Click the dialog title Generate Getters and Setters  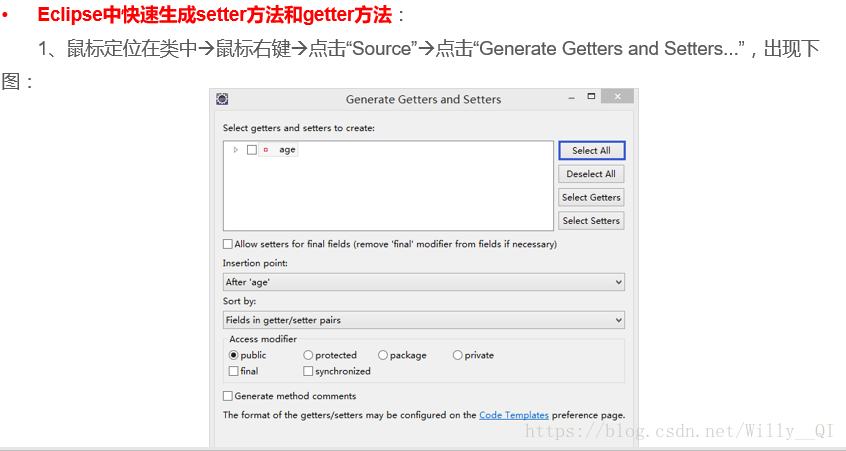pos(424,99)
